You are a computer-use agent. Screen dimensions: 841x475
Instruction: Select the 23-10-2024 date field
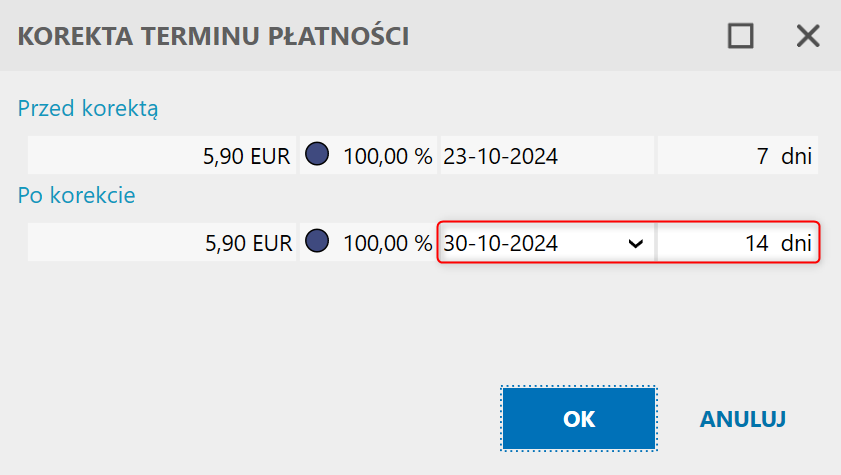[501, 156]
